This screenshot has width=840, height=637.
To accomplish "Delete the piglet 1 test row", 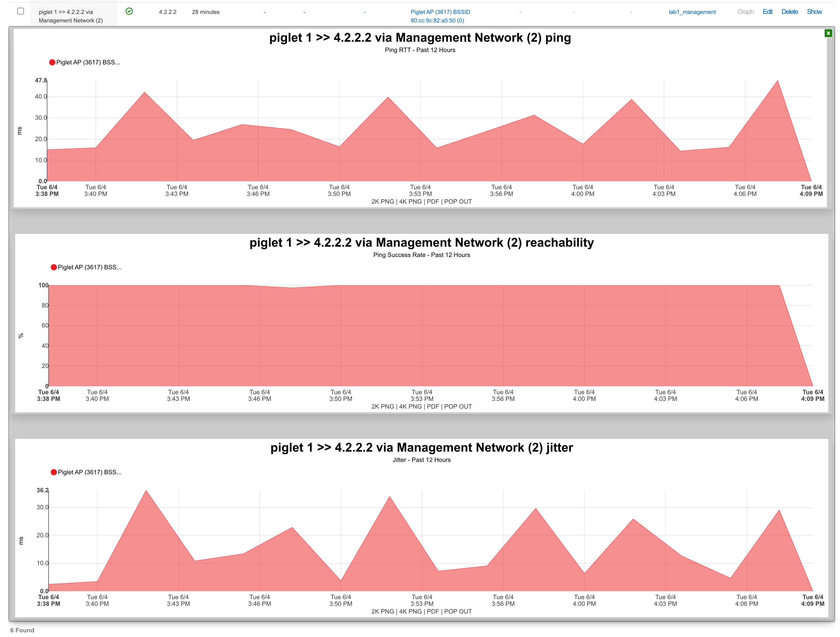I will pyautogui.click(x=790, y=12).
